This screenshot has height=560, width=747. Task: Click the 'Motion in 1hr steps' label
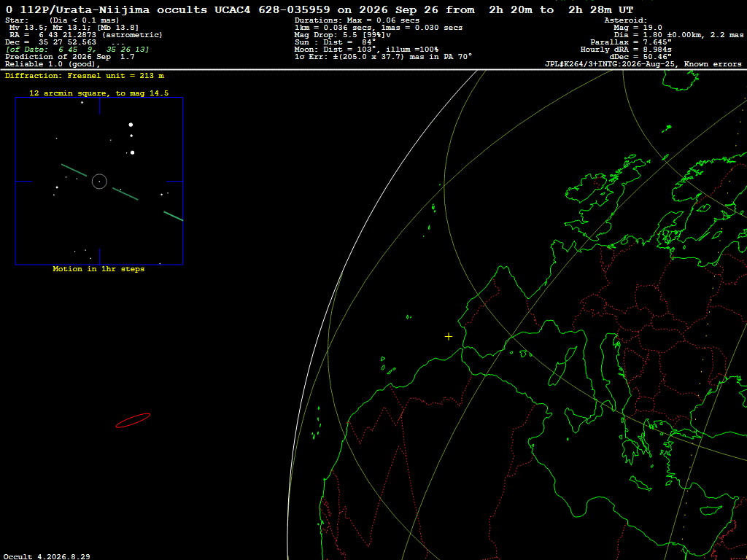tap(98, 269)
